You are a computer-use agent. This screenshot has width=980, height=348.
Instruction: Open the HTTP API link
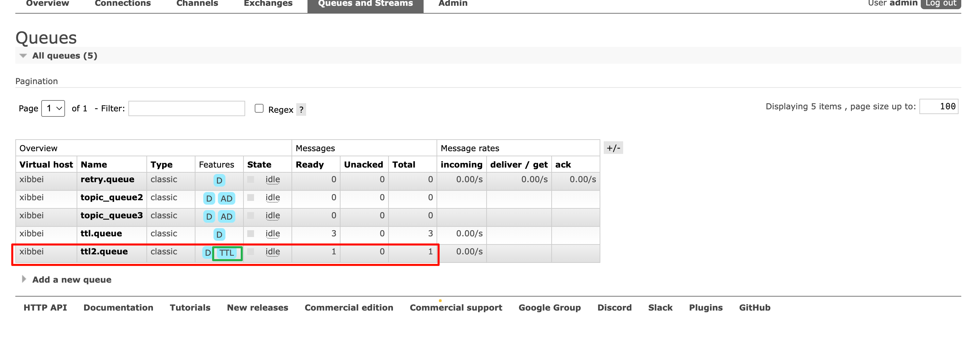[x=45, y=308]
